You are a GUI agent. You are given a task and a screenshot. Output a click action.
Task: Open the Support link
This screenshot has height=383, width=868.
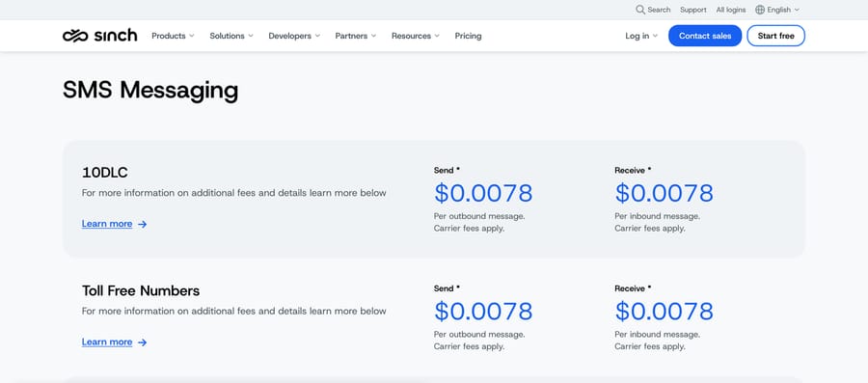coord(693,10)
